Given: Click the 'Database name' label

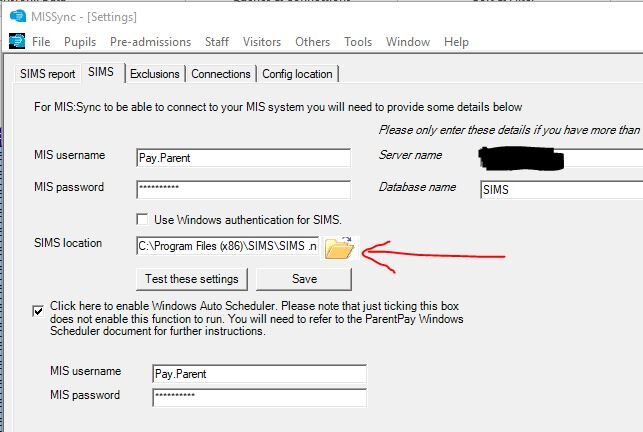Looking at the screenshot, I should point(417,187).
